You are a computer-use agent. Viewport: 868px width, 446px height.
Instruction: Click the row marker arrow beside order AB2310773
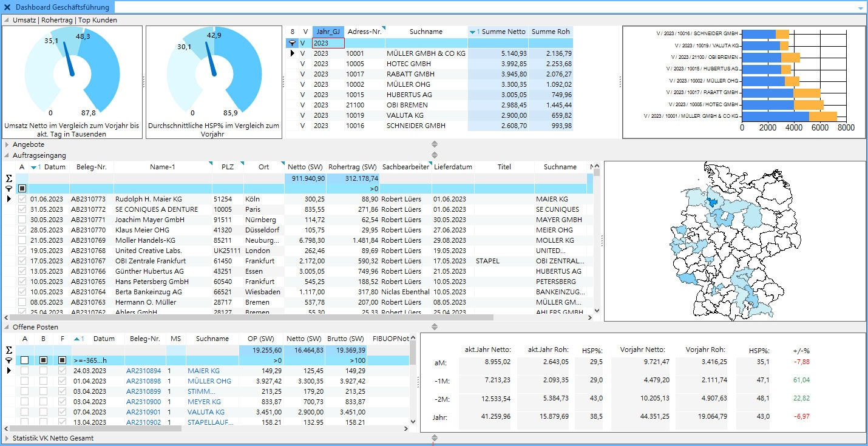(8, 199)
